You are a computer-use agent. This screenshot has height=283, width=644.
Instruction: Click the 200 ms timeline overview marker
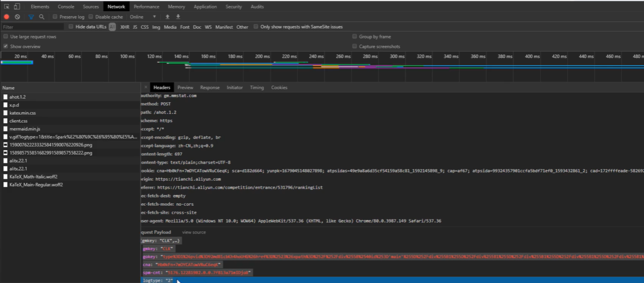(x=262, y=56)
